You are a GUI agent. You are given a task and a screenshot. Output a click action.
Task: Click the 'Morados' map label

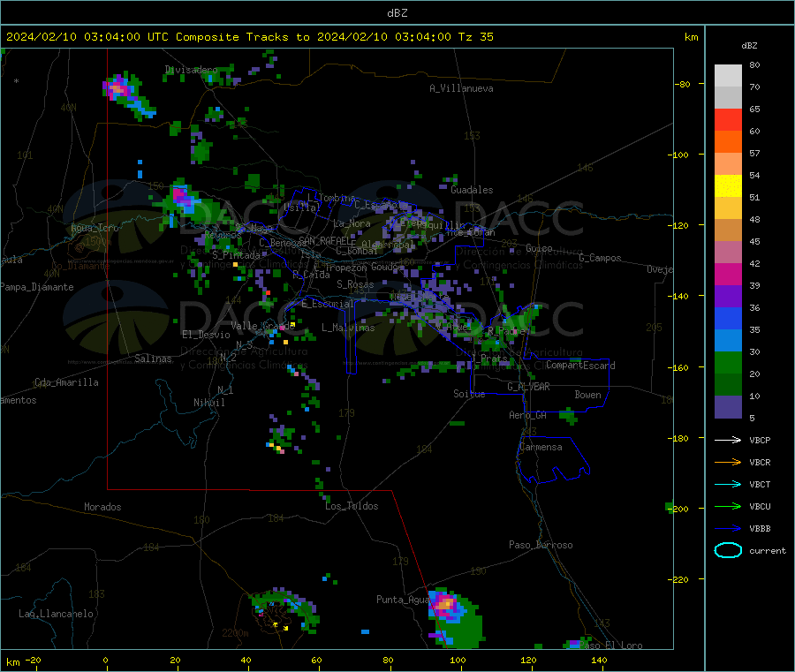[102, 507]
